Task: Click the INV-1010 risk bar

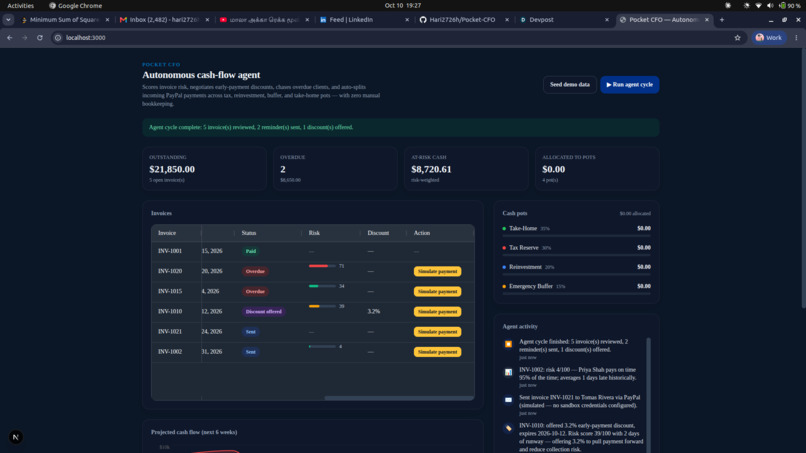Action: [x=322, y=306]
